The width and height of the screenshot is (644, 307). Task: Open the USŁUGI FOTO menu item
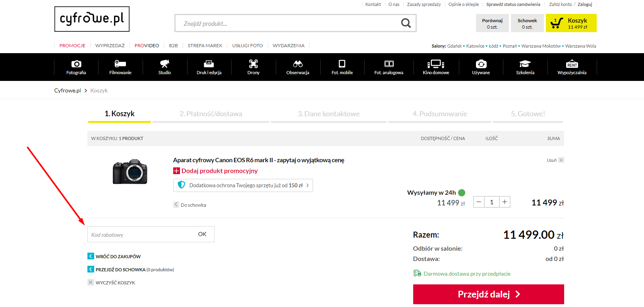point(248,46)
